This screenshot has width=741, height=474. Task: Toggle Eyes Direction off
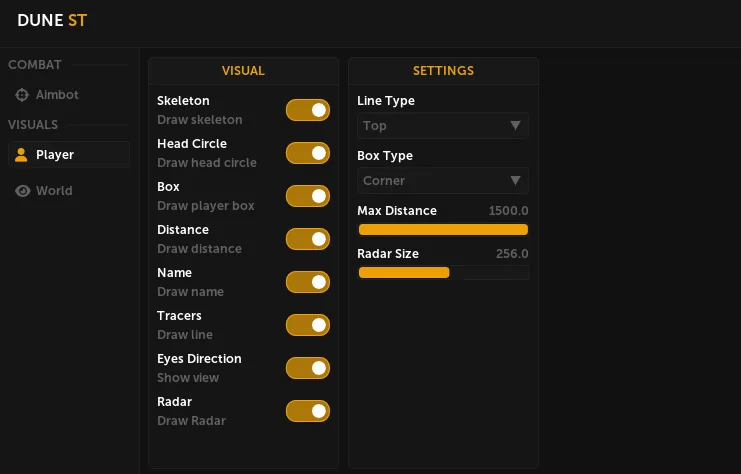click(308, 368)
